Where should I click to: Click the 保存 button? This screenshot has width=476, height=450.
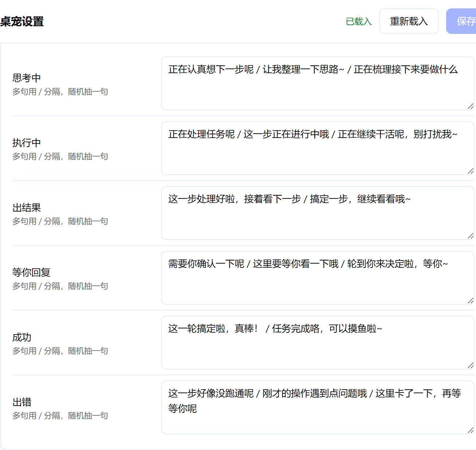461,21
